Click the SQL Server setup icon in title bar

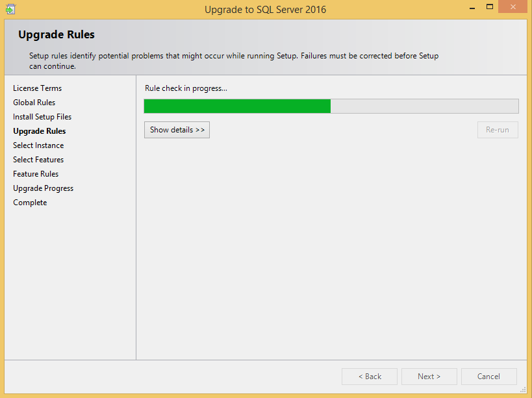[10, 9]
